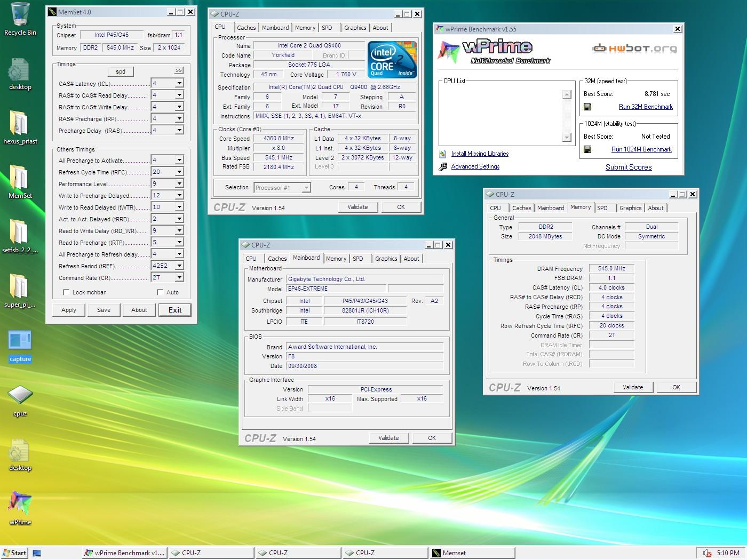Switch to SPD tab in top CPU-Z window
Viewport: 747px width, 560px height.
327,28
